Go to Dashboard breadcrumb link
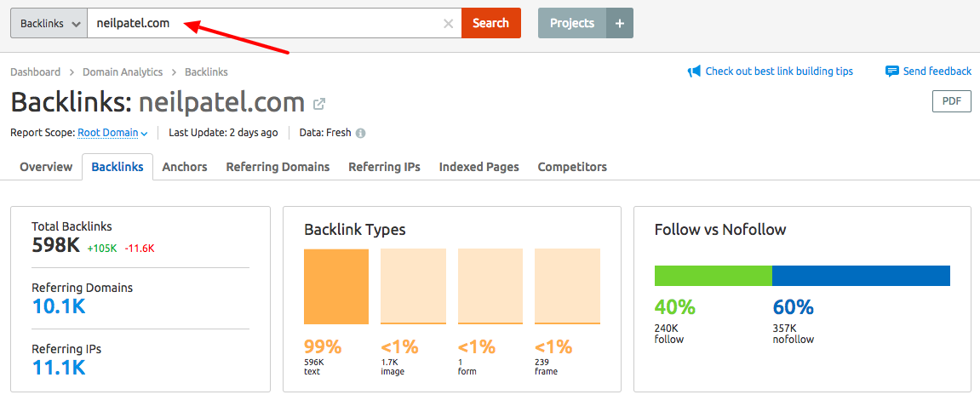Screen dimensions: 980x406 pos(36,71)
